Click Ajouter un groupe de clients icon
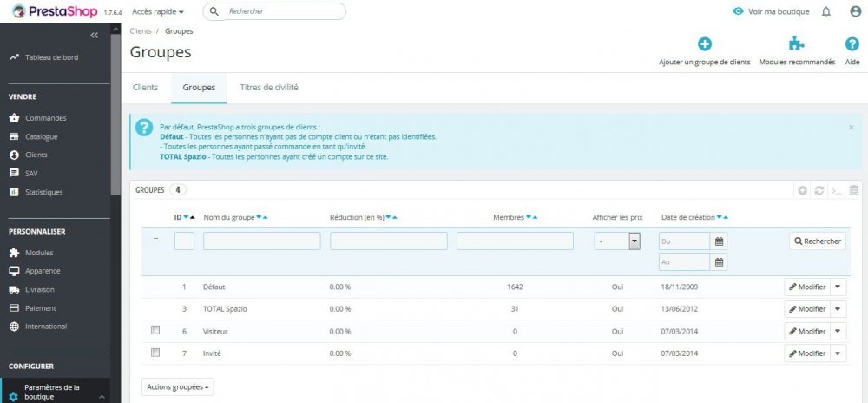Screen dimensions: 868x403 pyautogui.click(x=704, y=44)
